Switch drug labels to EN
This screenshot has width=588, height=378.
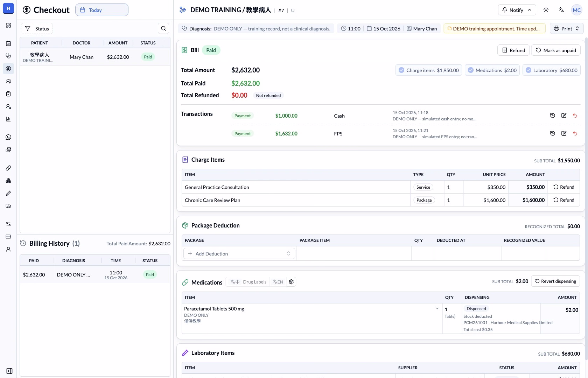click(x=278, y=282)
